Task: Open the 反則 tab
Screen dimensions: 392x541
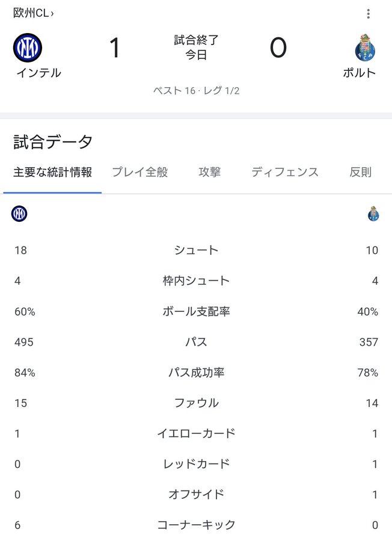Action: click(360, 172)
